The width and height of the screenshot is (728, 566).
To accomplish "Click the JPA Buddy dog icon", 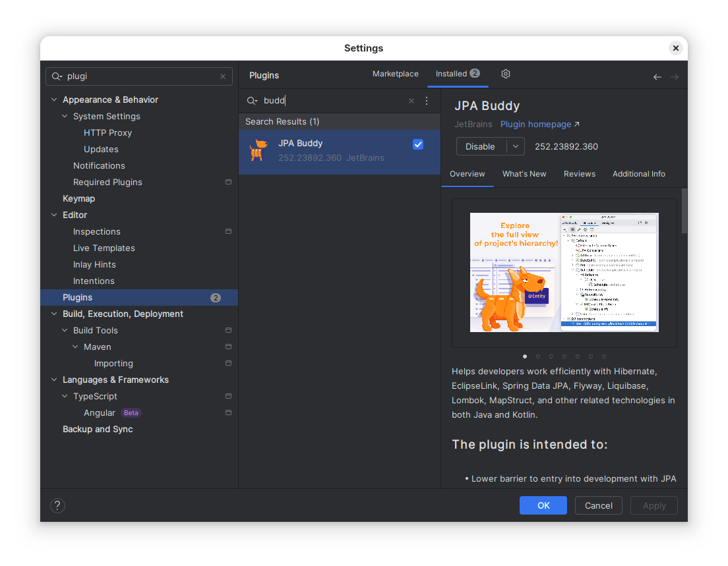I will 258,150.
